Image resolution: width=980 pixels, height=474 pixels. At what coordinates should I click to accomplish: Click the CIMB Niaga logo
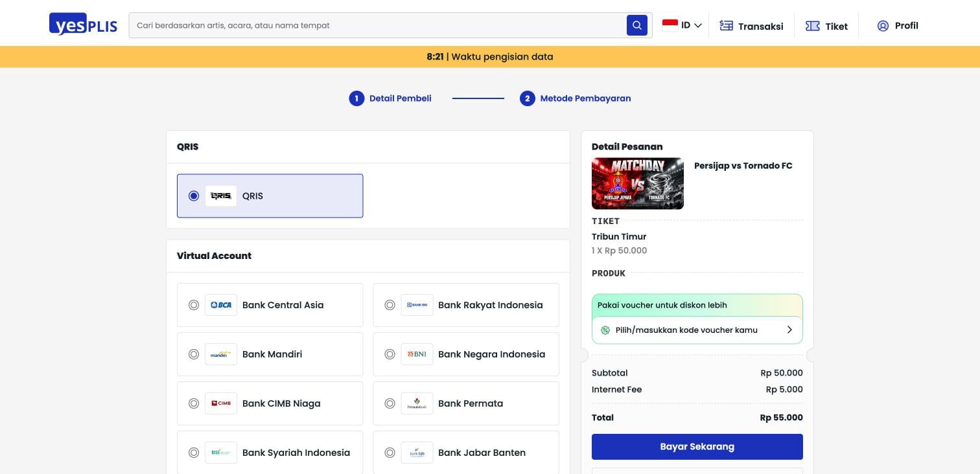click(x=221, y=403)
